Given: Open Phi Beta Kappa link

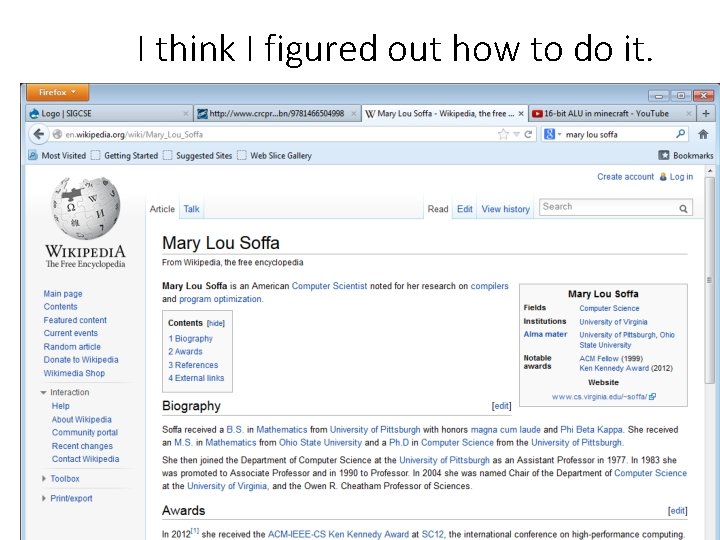Looking at the screenshot, I should point(591,430).
